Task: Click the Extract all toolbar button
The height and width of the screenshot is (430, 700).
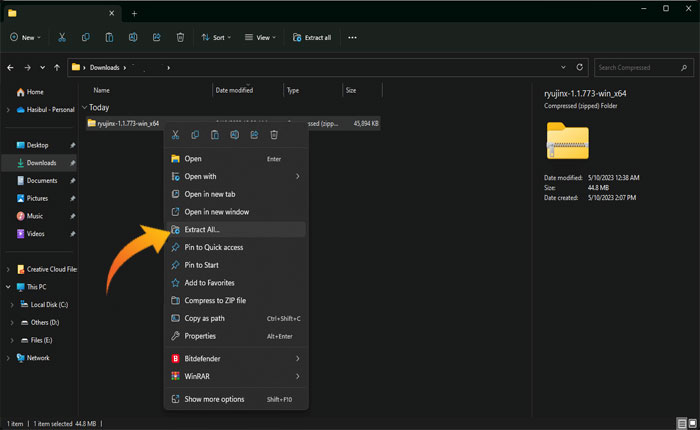Action: [312, 37]
